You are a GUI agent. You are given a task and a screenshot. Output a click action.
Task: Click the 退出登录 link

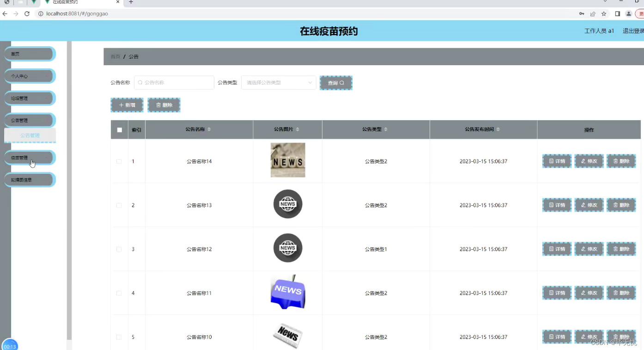(x=632, y=31)
